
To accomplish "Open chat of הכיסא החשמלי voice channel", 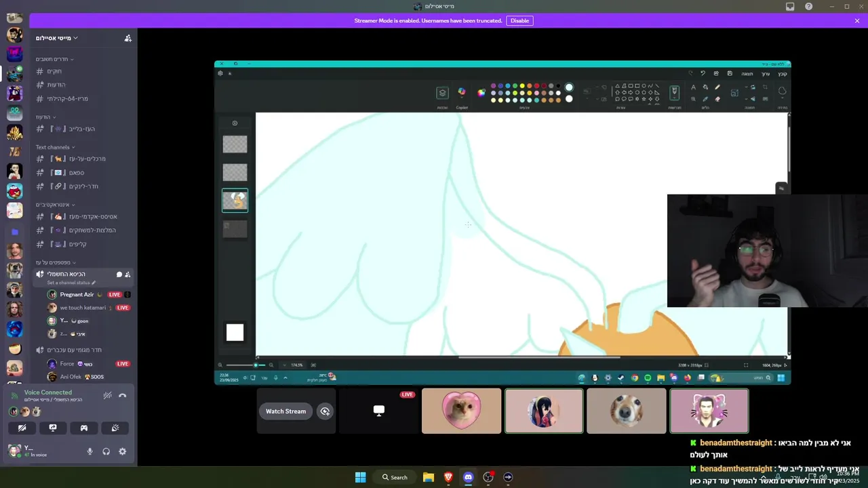I will 119,274.
